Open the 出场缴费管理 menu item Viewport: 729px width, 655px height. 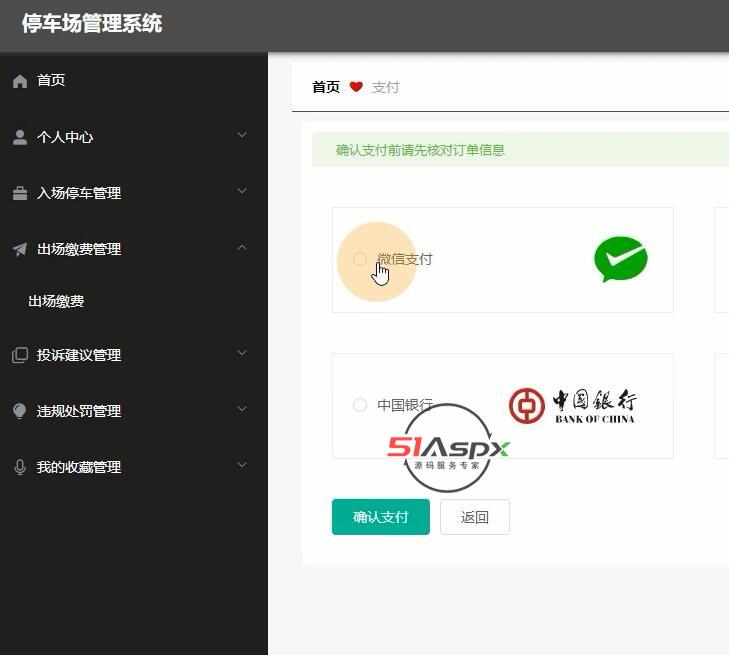point(134,249)
